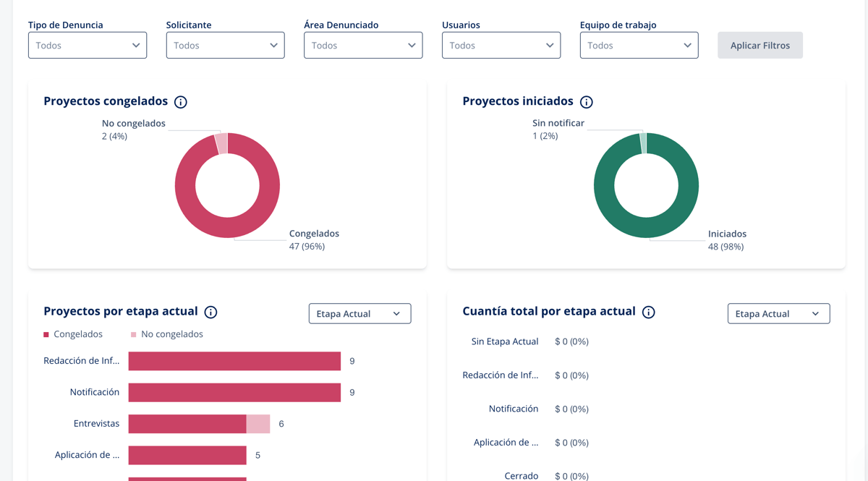Click the light pink Entrevistas bar segment
The height and width of the screenshot is (481, 868).
[x=258, y=424]
